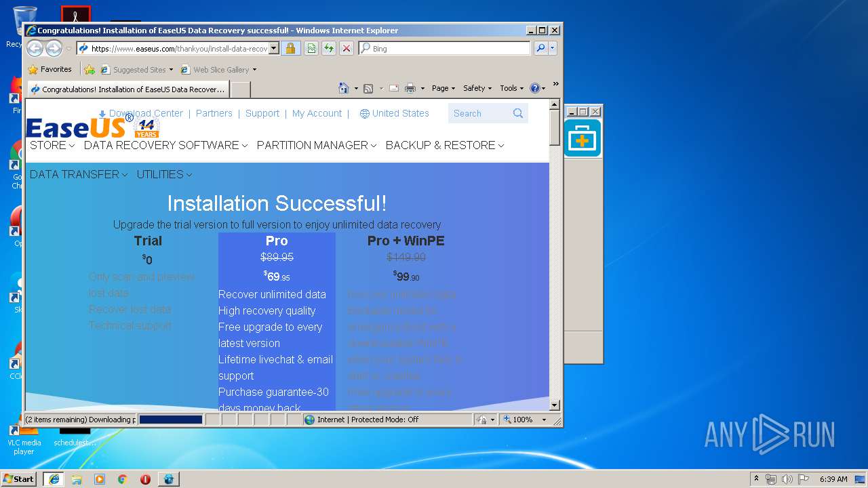The height and width of the screenshot is (488, 868).
Task: Select the Pro + WinPE plan heading
Action: tap(406, 241)
